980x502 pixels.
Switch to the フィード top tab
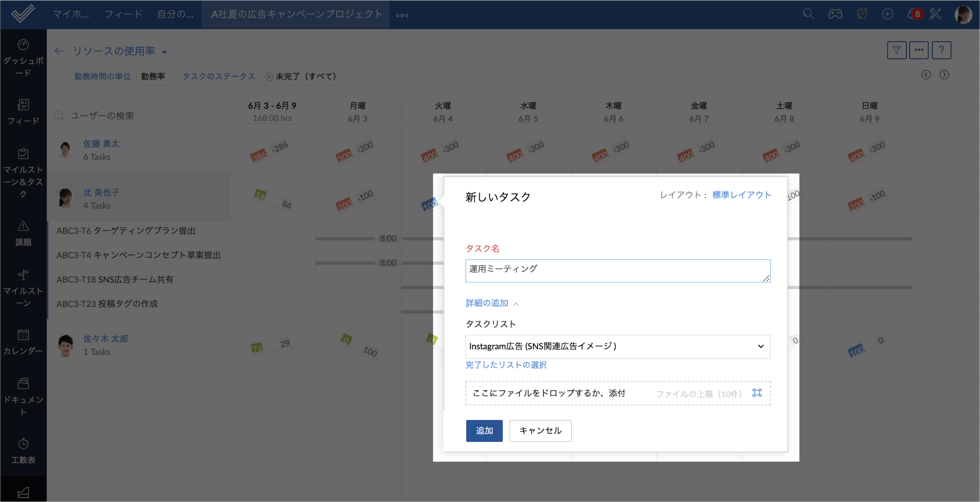point(123,15)
